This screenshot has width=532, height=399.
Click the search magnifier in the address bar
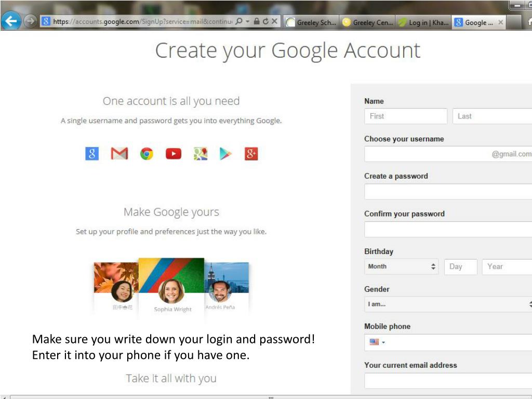pyautogui.click(x=239, y=21)
